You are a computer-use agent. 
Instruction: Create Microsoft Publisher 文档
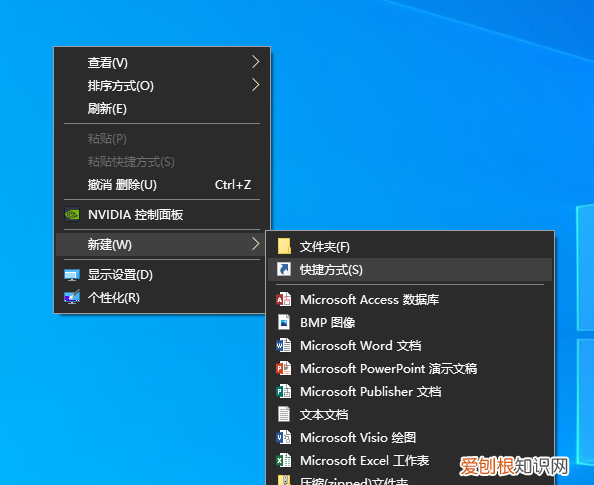point(410,391)
